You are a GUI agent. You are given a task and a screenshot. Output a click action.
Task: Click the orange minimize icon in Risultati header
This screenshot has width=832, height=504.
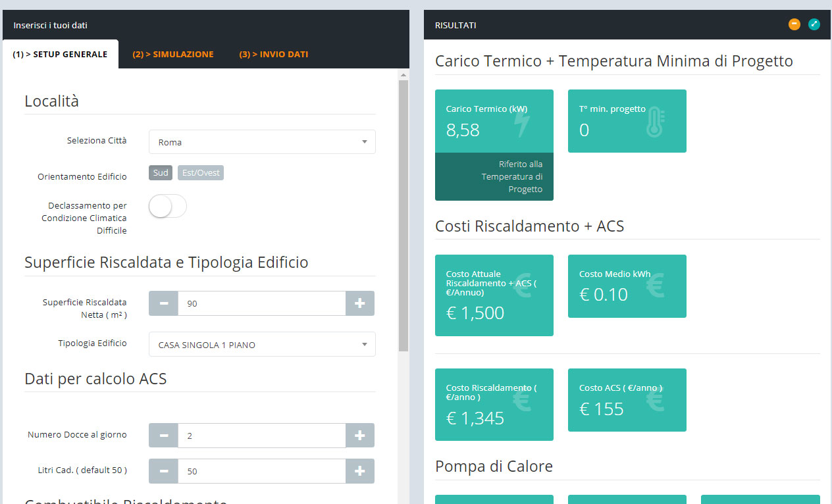coord(794,25)
